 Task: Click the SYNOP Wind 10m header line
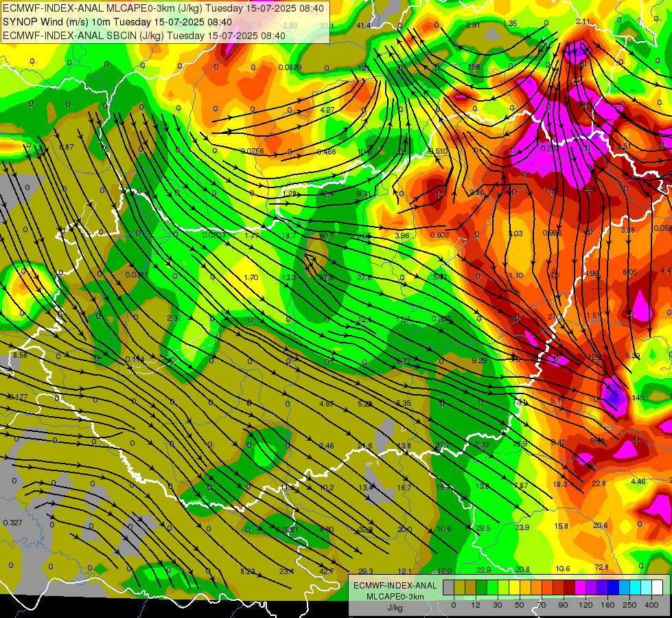(x=117, y=22)
